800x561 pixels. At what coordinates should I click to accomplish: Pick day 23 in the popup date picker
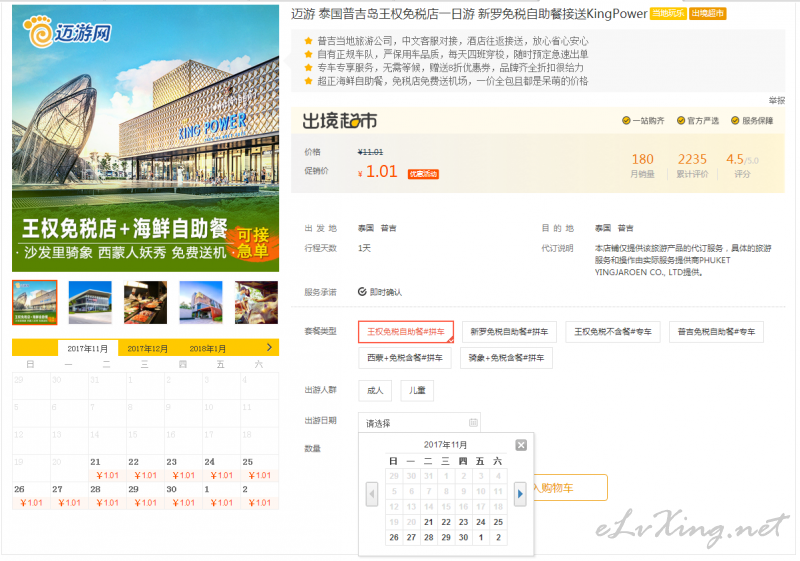point(463,522)
